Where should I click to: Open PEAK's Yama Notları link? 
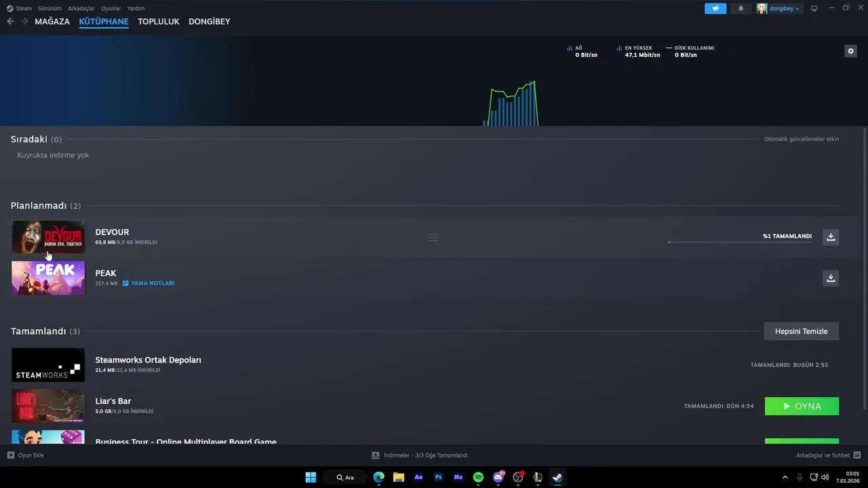click(149, 283)
